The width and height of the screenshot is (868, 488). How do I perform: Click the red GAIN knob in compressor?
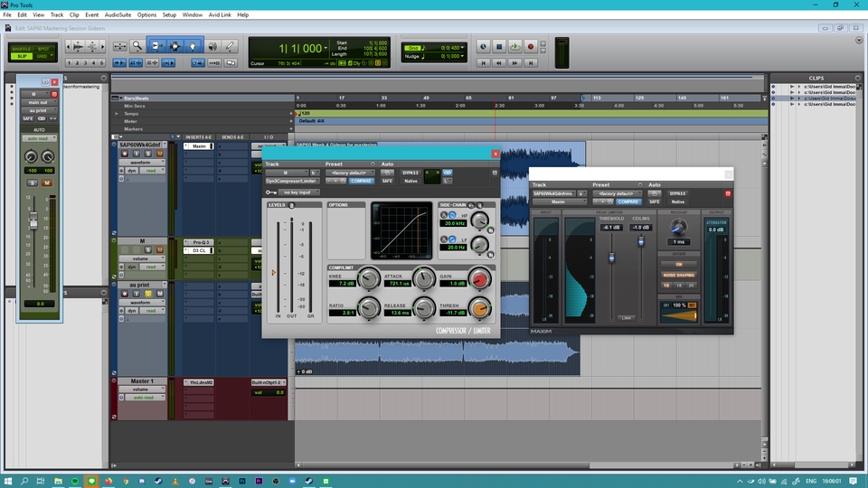pos(479,279)
